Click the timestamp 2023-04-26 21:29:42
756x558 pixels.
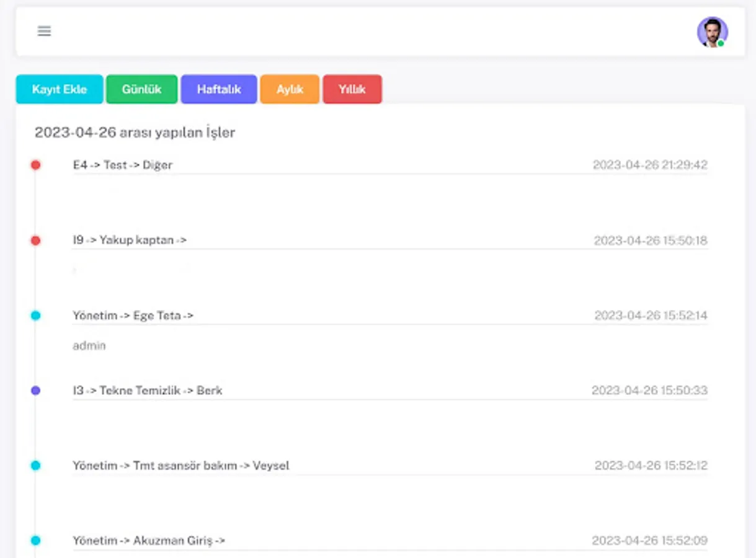pyautogui.click(x=650, y=165)
